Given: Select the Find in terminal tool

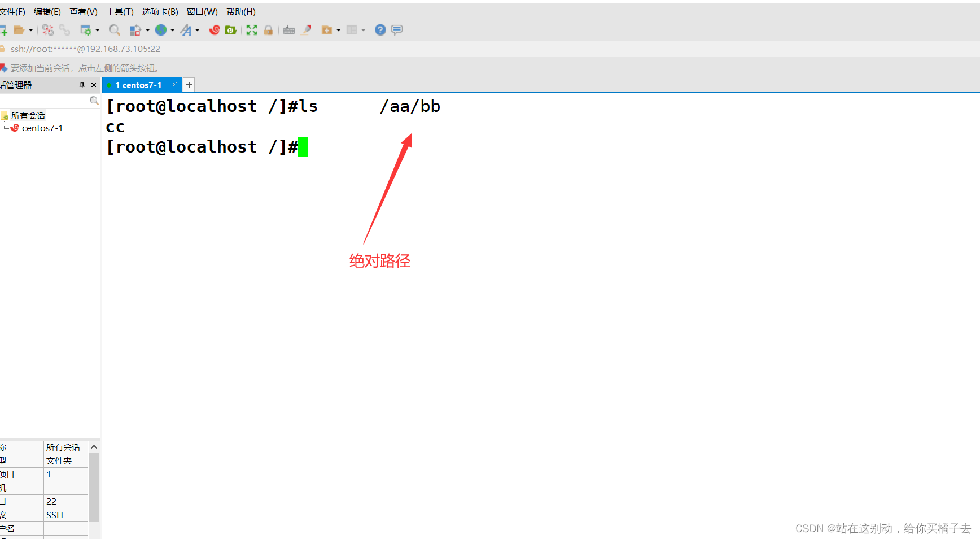Looking at the screenshot, I should point(115,29).
